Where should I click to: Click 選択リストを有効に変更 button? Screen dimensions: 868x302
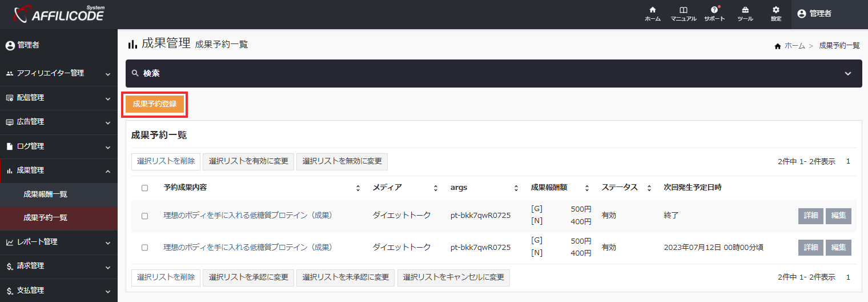(248, 162)
